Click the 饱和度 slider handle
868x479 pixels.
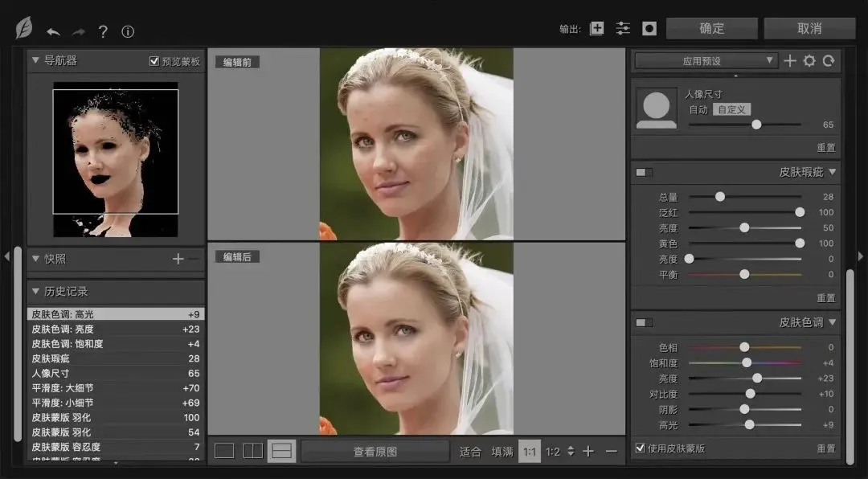click(747, 362)
